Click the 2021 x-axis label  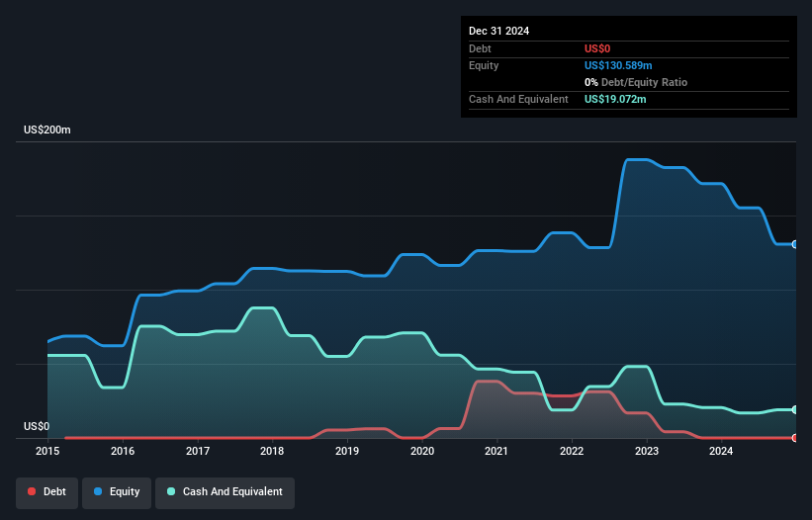[496, 451]
